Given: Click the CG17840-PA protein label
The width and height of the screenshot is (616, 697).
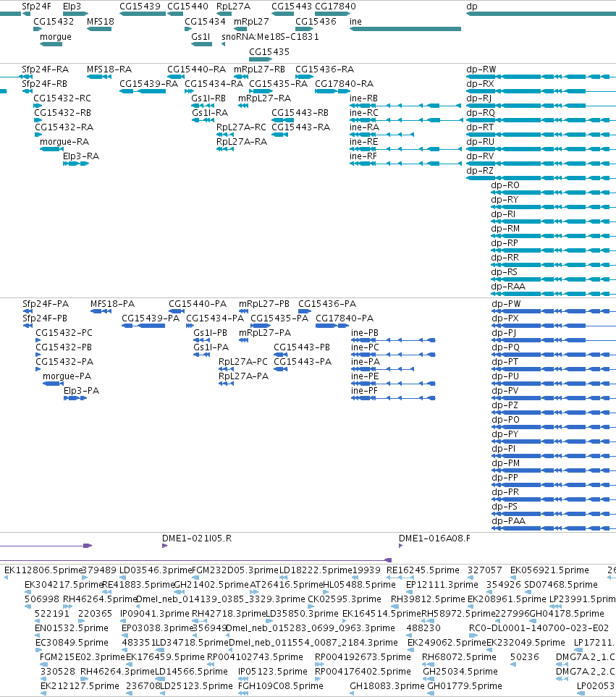Looking at the screenshot, I should (345, 318).
